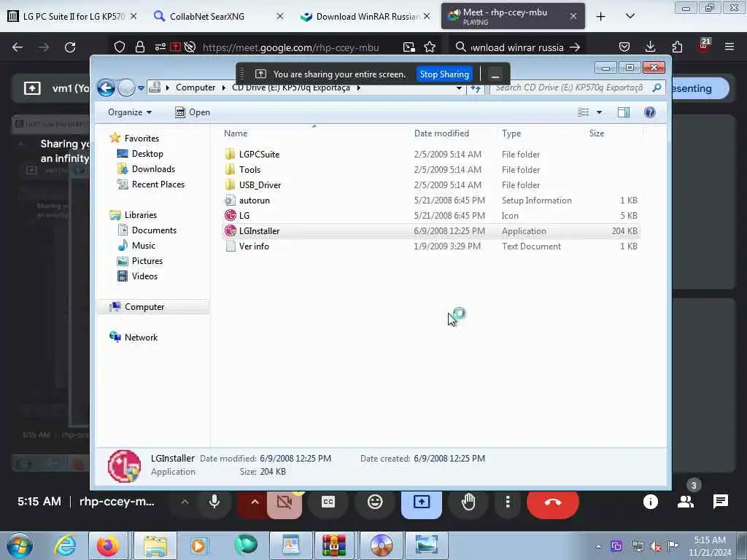Leave the Meet call

coord(553,502)
